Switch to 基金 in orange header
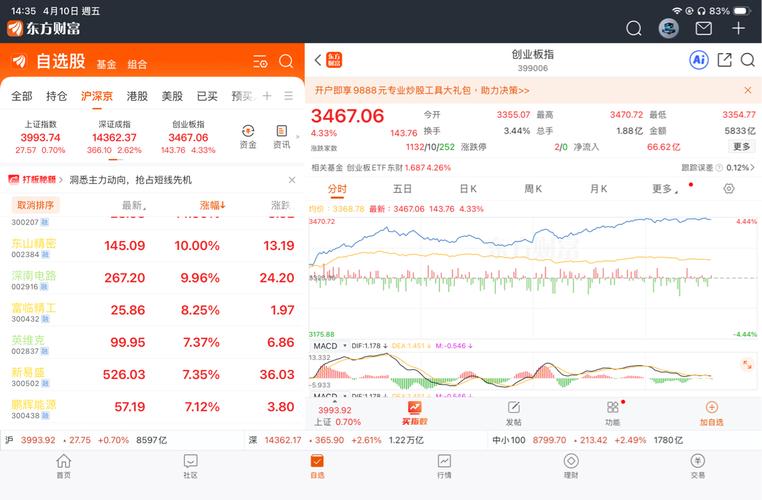 pyautogui.click(x=106, y=65)
